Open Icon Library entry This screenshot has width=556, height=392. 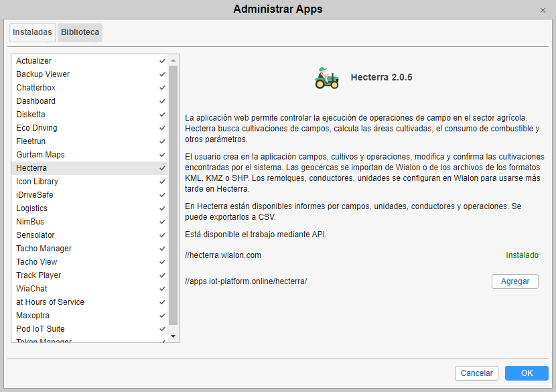(x=89, y=182)
